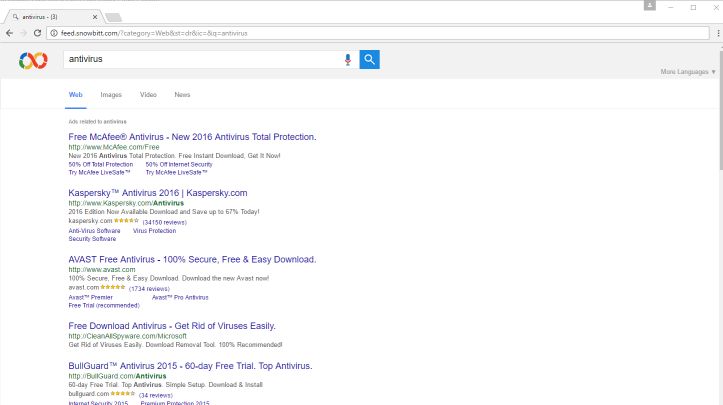Viewport: 723px width, 405px height.
Task: Click avast 1734 reviews link
Action: (149, 289)
